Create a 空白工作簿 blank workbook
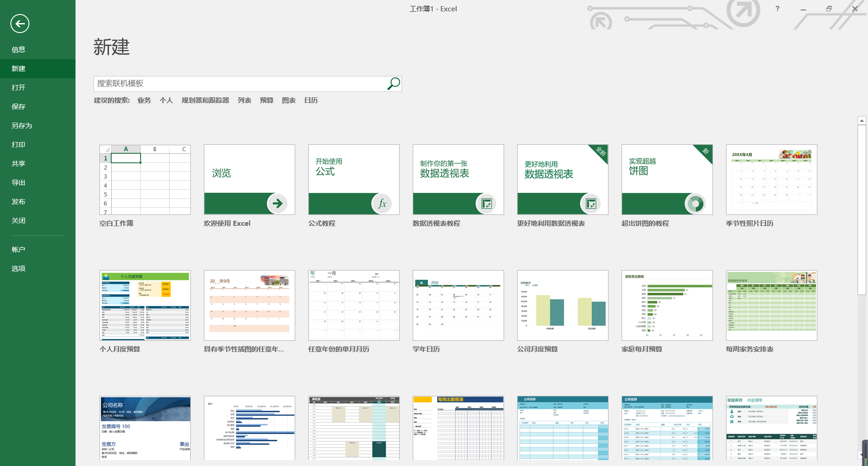 [145, 180]
